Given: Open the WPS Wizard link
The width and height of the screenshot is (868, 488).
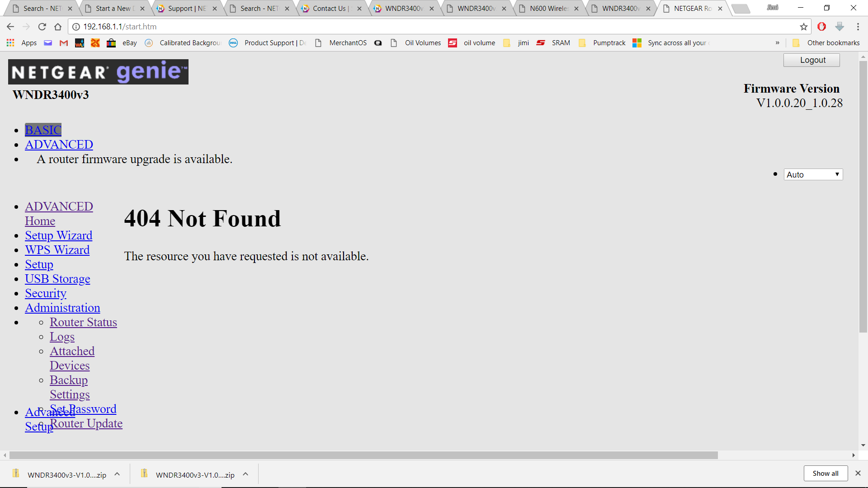Looking at the screenshot, I should pyautogui.click(x=57, y=250).
